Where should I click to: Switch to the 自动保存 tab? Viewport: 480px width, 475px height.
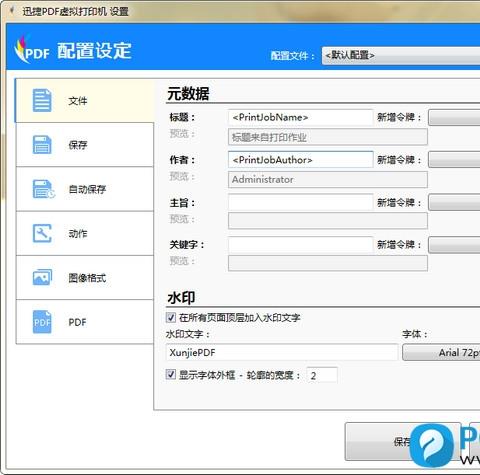pyautogui.click(x=85, y=189)
